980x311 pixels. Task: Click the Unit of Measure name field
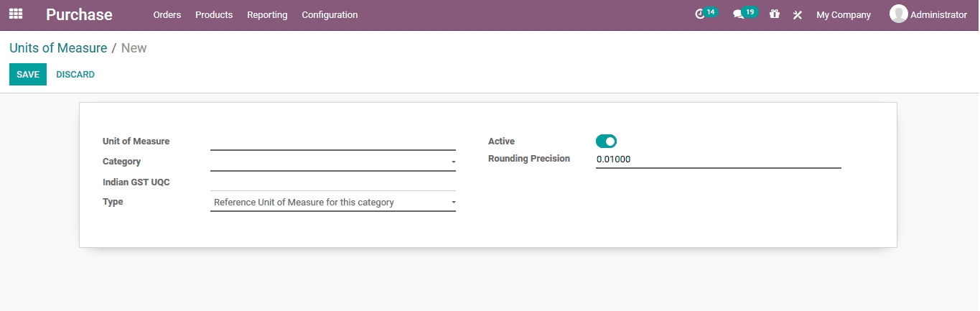(332, 141)
